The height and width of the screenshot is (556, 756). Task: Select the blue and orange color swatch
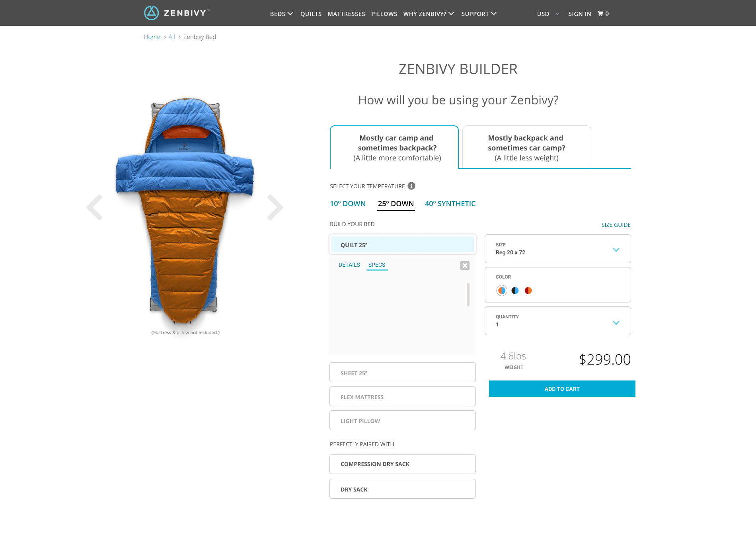(502, 291)
